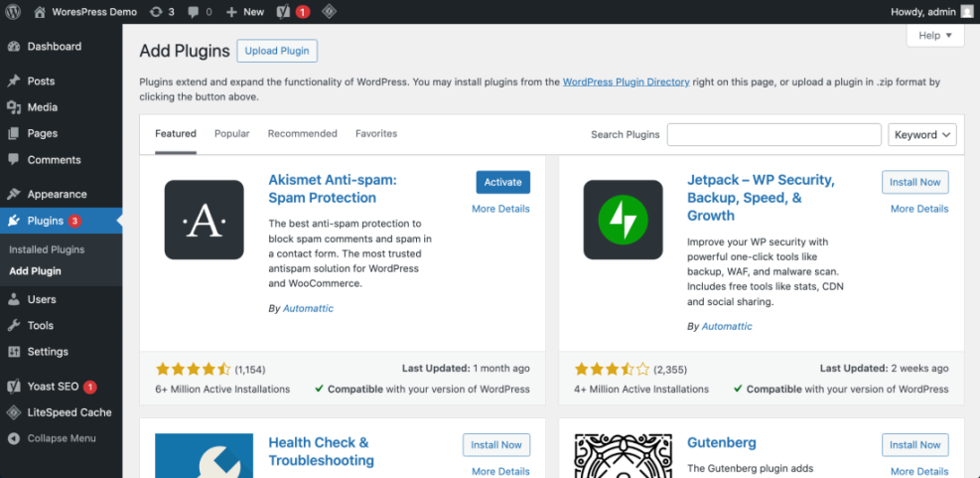Open More Details for Jetpack
980x478 pixels.
pos(919,209)
